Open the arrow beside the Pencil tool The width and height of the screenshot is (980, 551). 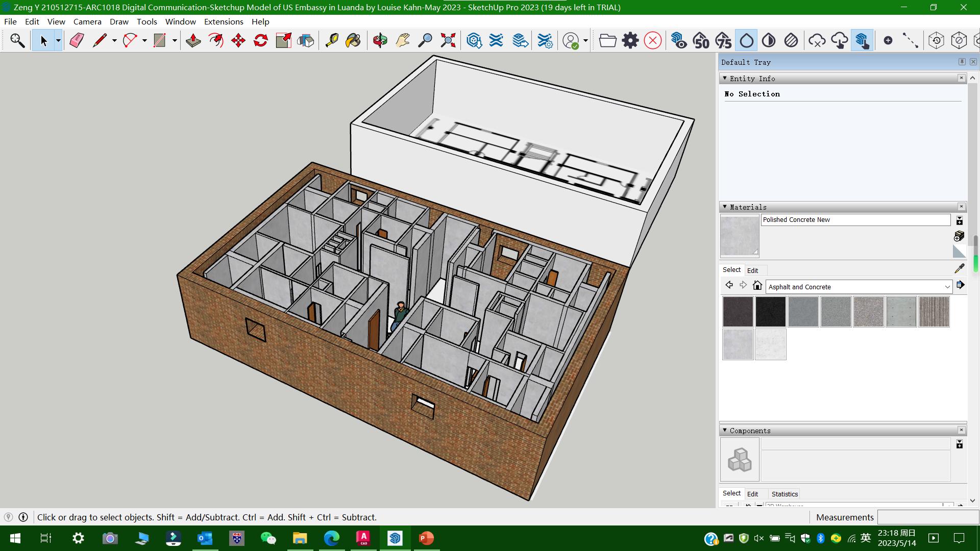[x=114, y=41]
